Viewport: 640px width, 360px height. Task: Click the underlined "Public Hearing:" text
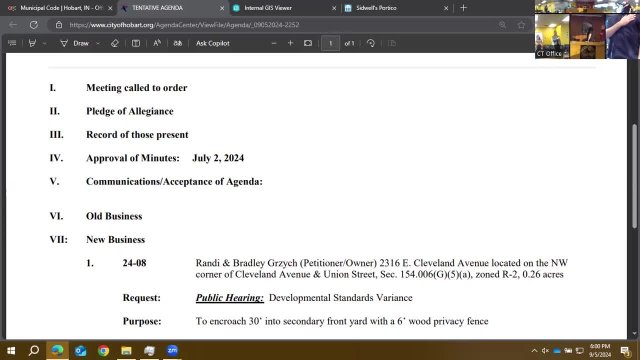pyautogui.click(x=230, y=298)
